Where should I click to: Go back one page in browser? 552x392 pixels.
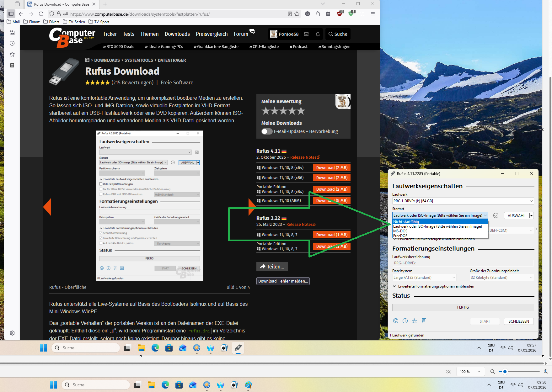pyautogui.click(x=21, y=14)
